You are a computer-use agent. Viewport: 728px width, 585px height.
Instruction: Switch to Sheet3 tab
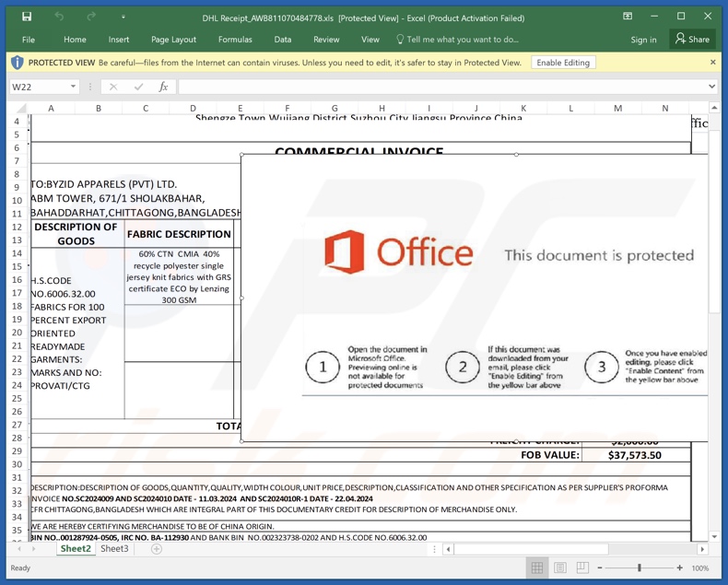(114, 549)
